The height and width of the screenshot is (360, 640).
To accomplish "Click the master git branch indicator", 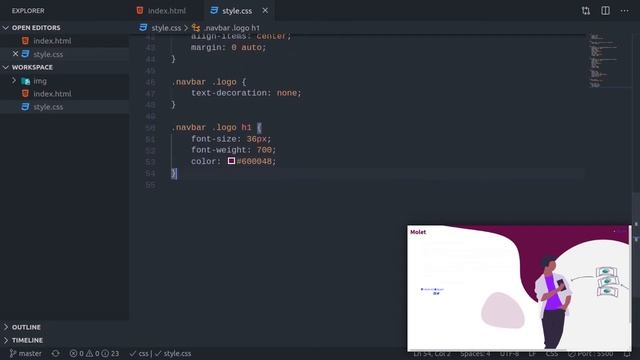I will (25, 353).
